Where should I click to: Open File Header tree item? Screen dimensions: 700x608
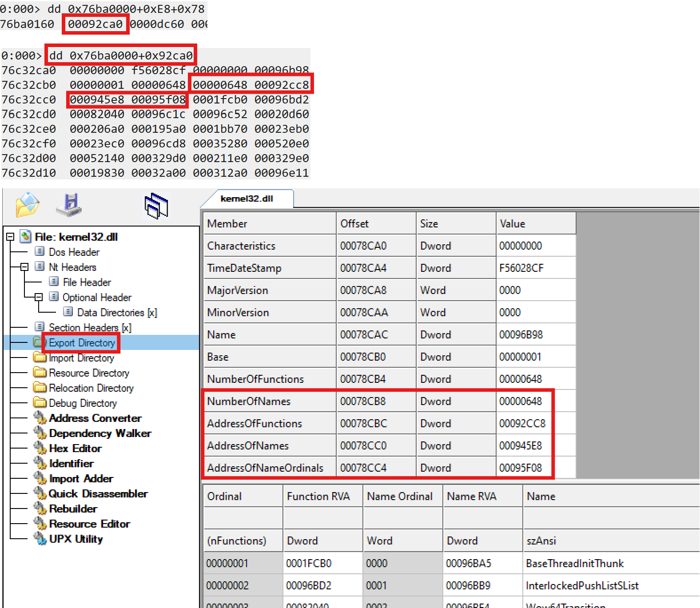click(87, 282)
